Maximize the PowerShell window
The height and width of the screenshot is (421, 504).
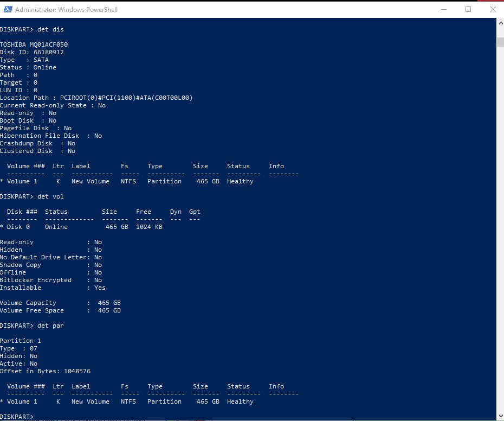468,9
